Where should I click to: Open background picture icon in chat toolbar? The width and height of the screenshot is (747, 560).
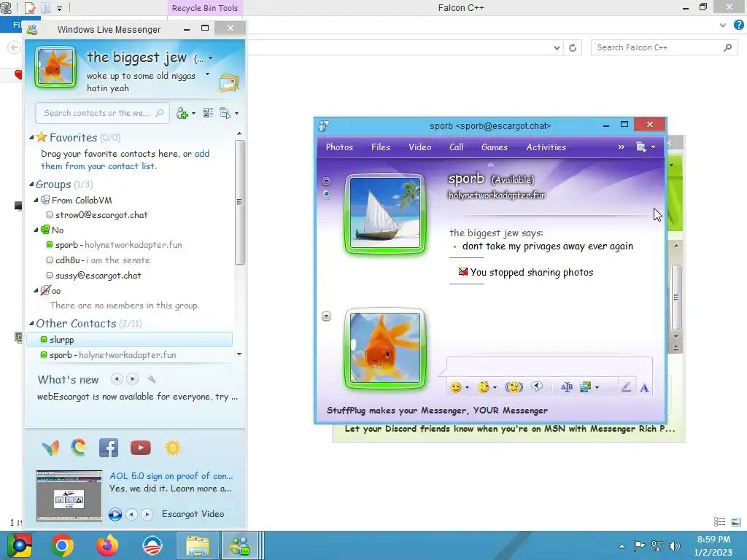[586, 387]
